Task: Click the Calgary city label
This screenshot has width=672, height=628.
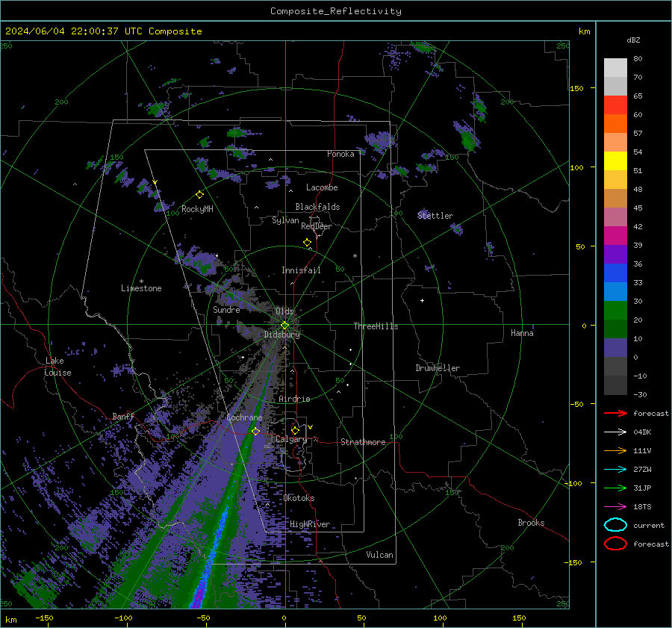Action: tap(291, 439)
